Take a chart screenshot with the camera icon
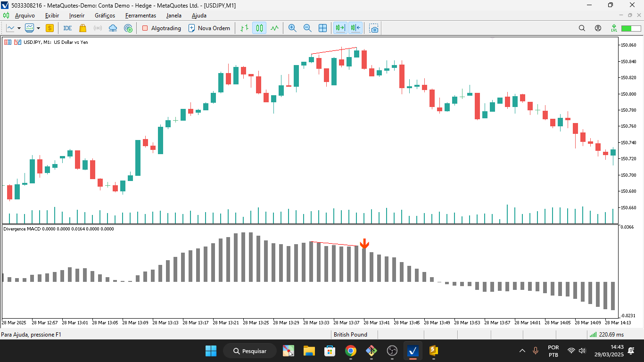644x362 pixels. coord(373,28)
